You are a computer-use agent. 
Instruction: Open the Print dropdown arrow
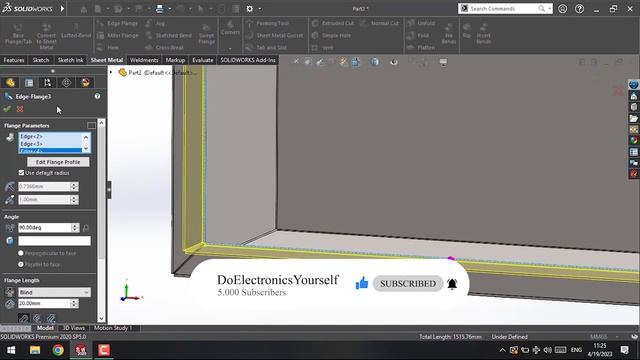[x=169, y=9]
